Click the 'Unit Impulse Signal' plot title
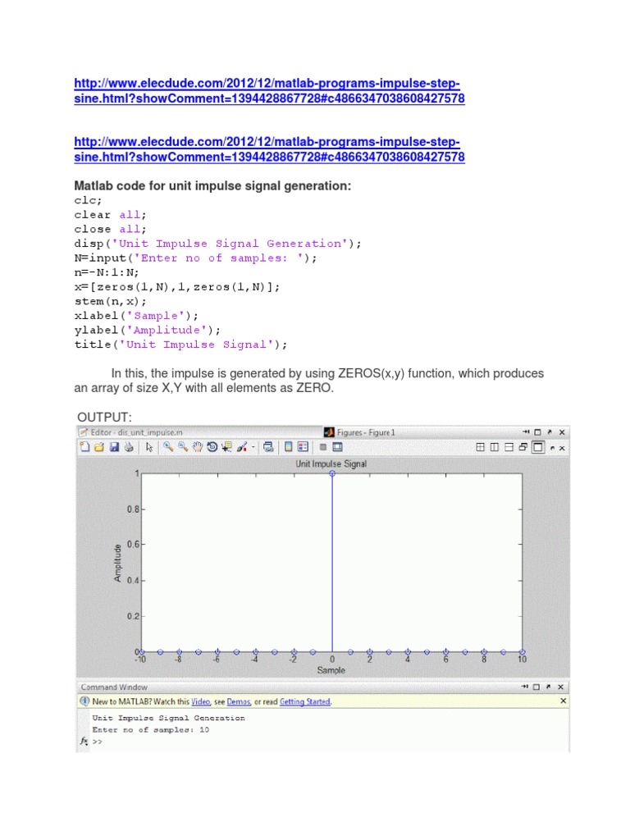630x840 pixels. click(331, 464)
